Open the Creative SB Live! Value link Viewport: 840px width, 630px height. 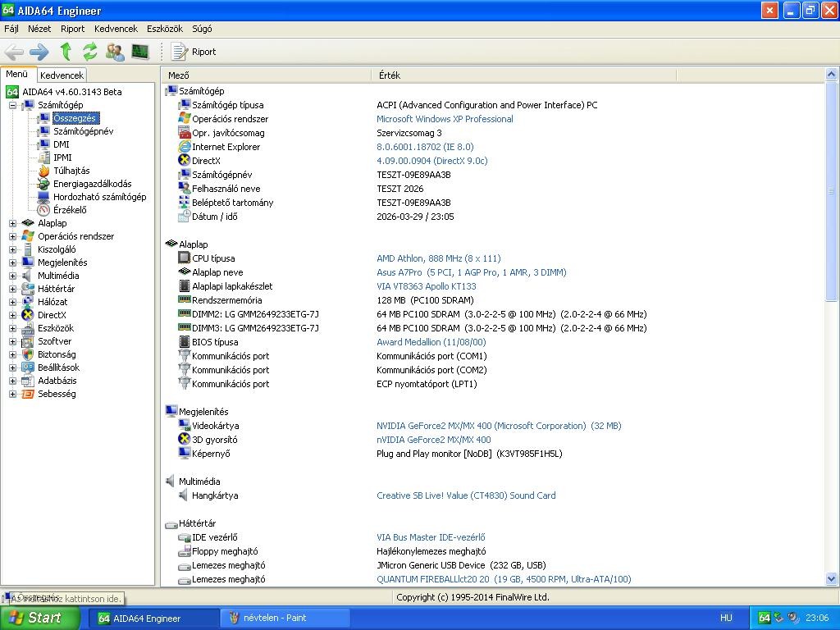[466, 495]
